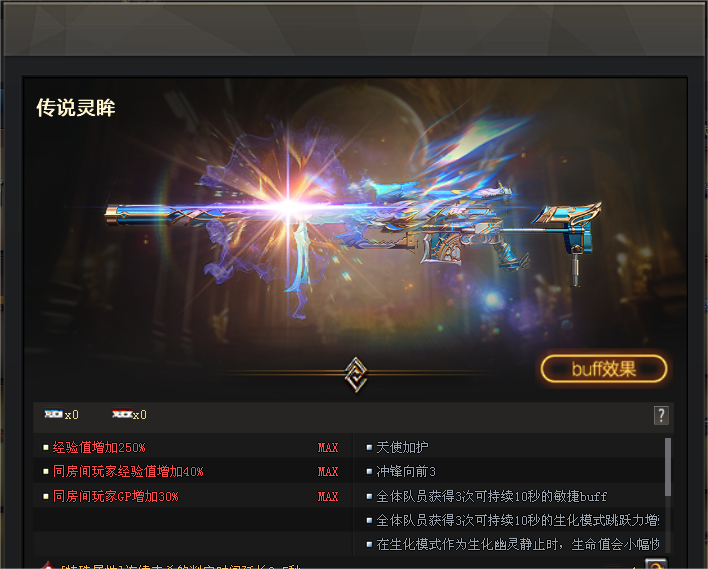This screenshot has width=708, height=569.
Task: Click the MAX label beside GP增加30%
Action: 328,497
